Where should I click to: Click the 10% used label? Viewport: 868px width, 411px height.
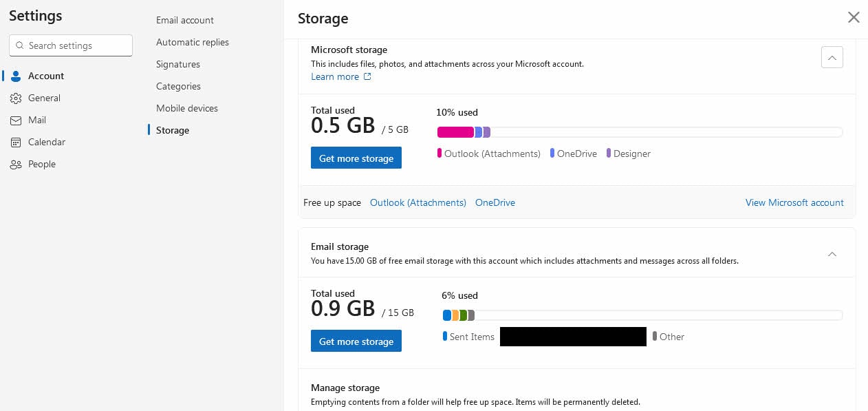point(457,112)
